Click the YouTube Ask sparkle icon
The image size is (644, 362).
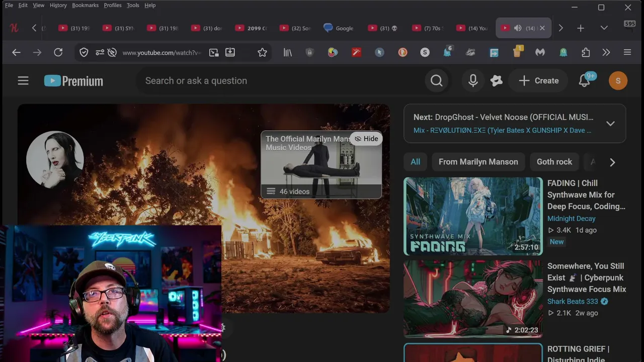[x=497, y=80]
